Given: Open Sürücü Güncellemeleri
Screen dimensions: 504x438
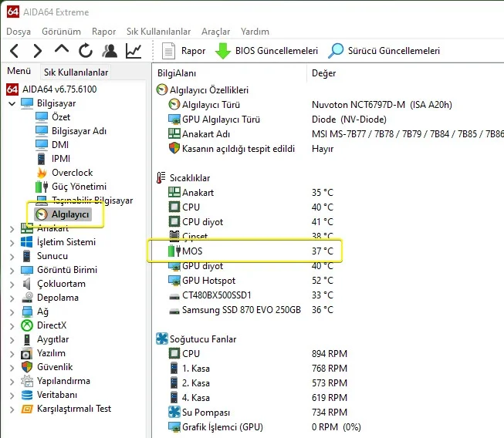Looking at the screenshot, I should click(384, 51).
